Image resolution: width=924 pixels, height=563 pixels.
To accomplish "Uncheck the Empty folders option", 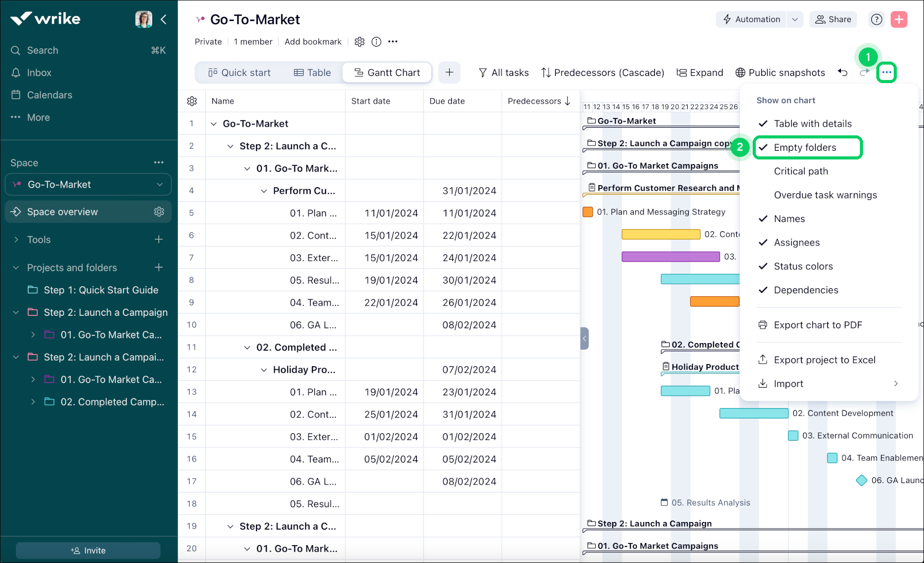I will 805,147.
